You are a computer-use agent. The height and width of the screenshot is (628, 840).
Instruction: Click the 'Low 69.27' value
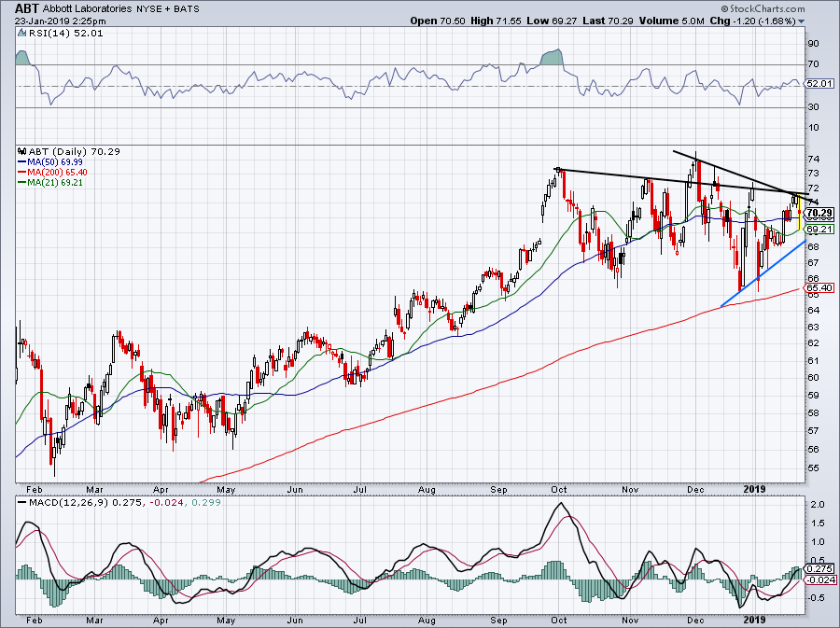pos(552,21)
